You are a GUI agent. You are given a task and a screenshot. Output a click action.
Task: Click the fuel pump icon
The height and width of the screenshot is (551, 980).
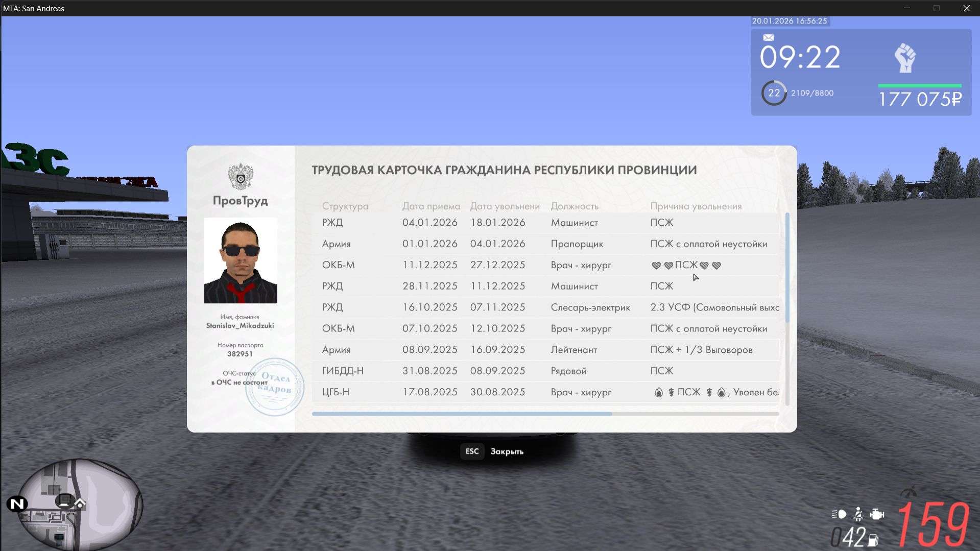(x=873, y=539)
